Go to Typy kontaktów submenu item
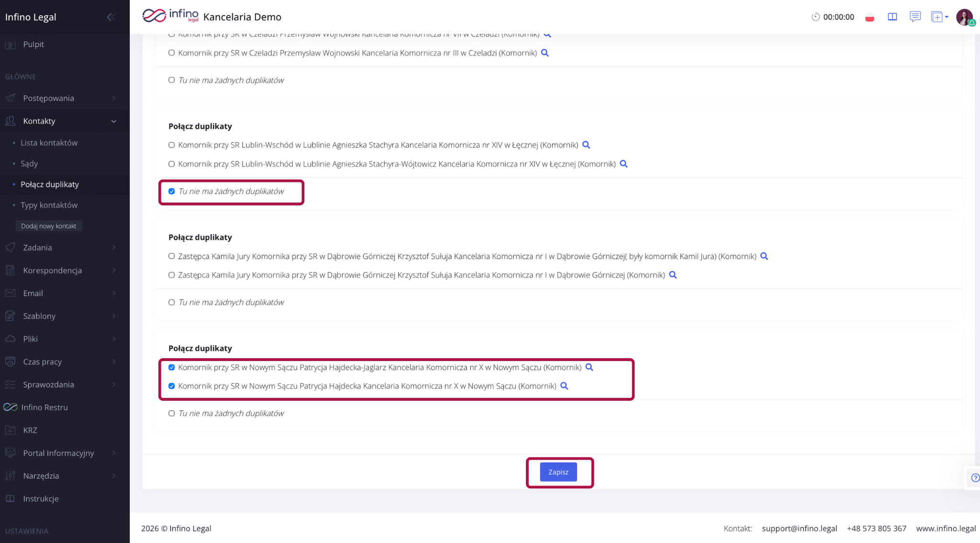 [49, 205]
